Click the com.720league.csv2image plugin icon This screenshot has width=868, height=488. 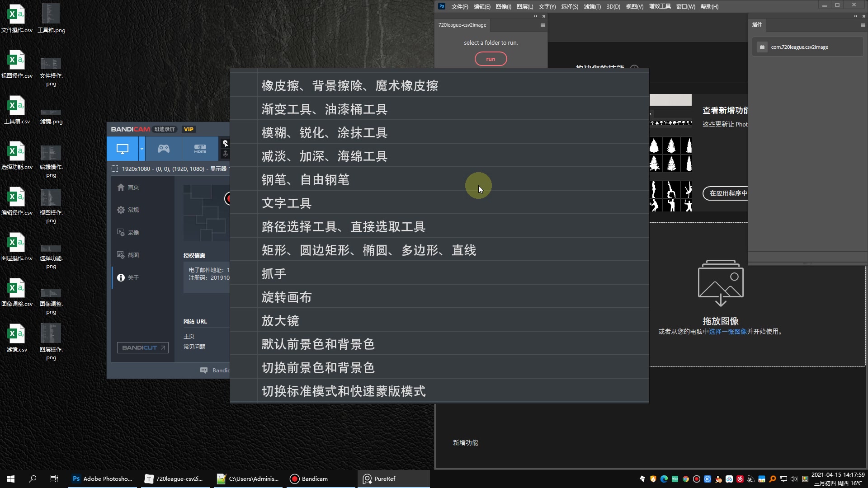point(762,47)
